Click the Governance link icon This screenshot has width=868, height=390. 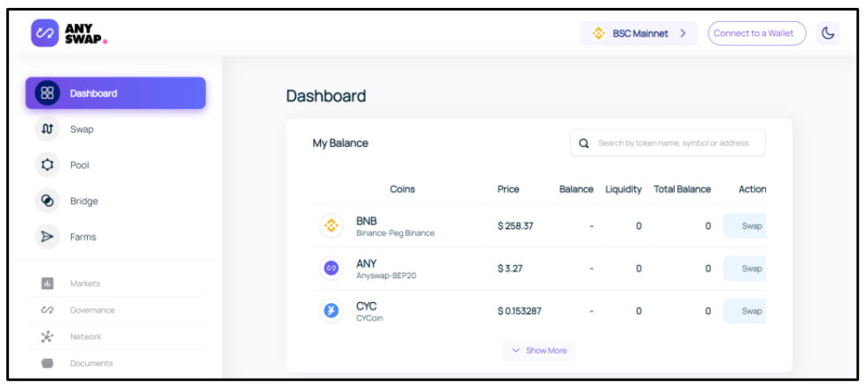[47, 310]
